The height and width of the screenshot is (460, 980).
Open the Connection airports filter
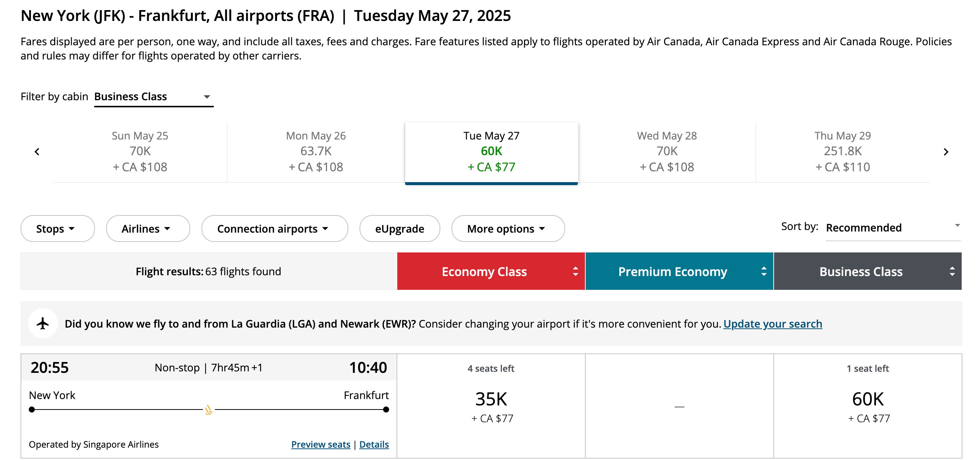pyautogui.click(x=274, y=229)
